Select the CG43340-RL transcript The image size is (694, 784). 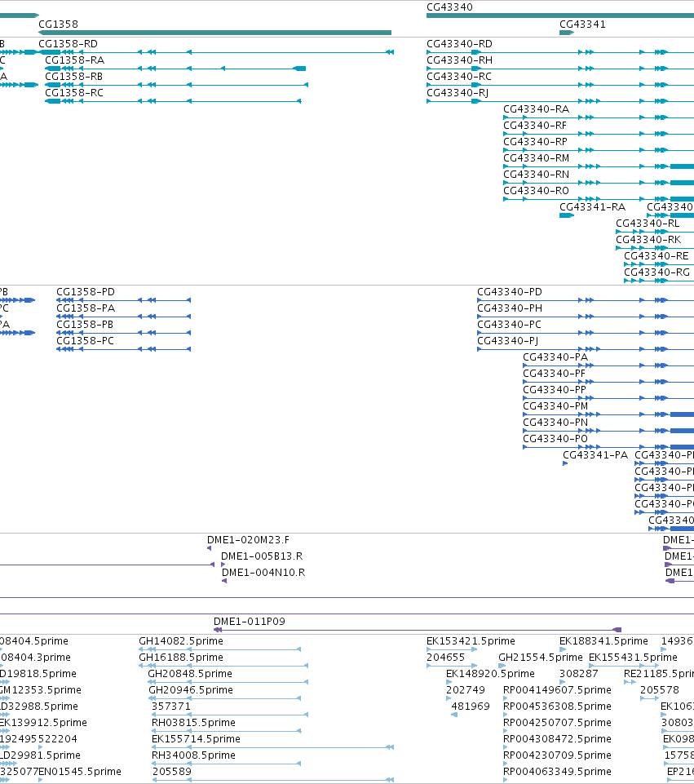pos(648,223)
